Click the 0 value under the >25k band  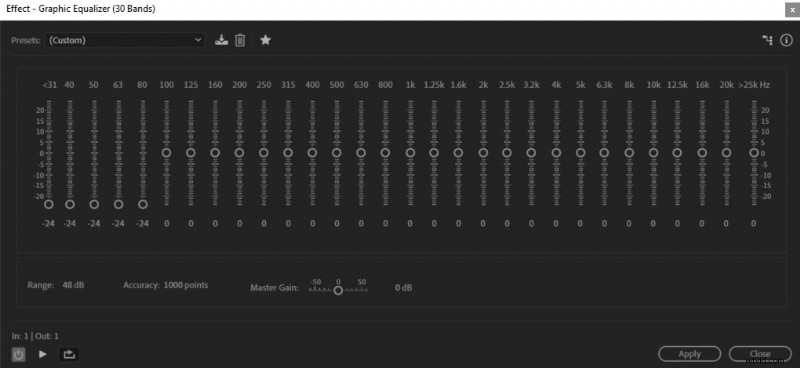click(754, 224)
